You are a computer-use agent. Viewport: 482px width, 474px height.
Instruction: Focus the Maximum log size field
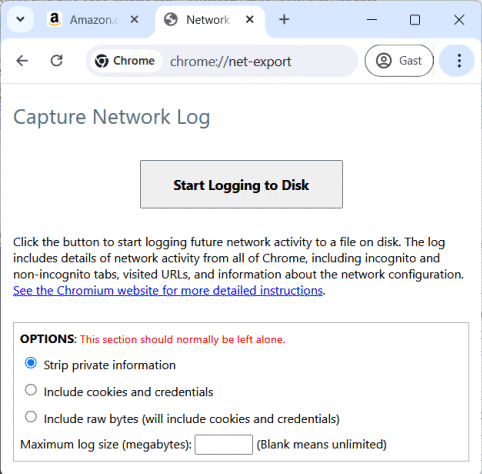click(x=224, y=444)
